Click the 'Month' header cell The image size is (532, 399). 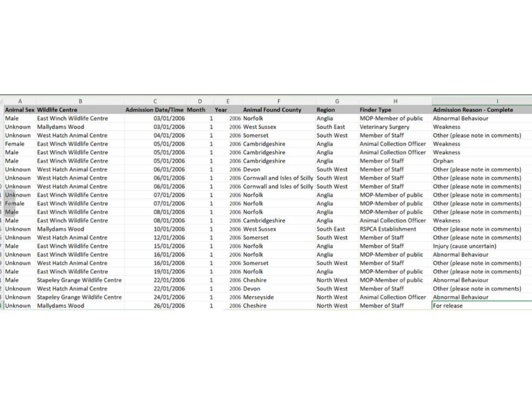pos(200,110)
